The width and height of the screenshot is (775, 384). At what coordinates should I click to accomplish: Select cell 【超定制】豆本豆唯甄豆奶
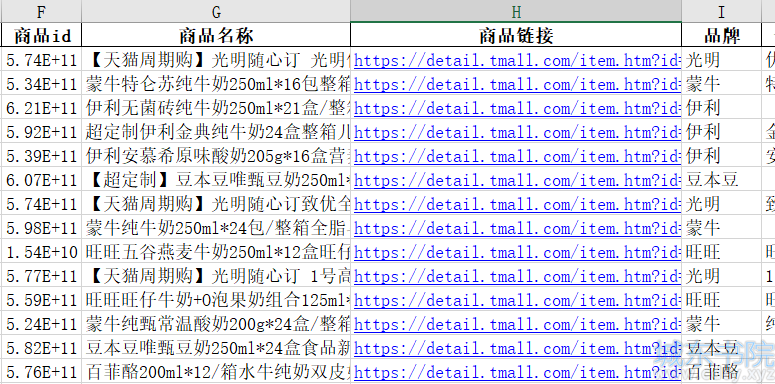(x=216, y=180)
